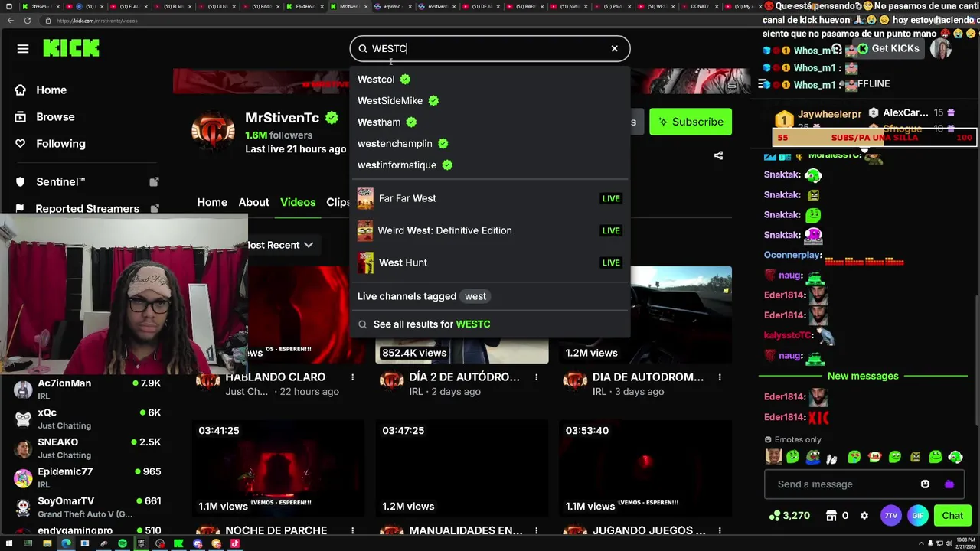Click external link icon beside Sentinel

(154, 181)
